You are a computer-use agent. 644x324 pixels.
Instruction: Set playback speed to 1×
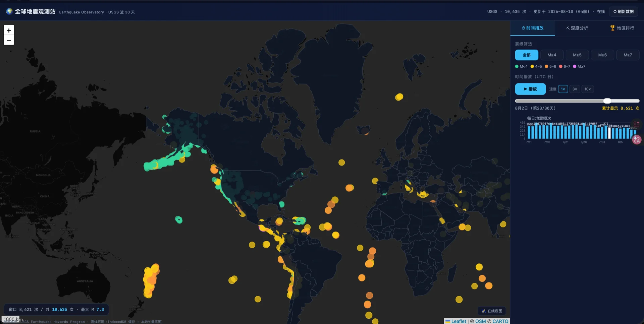pos(563,89)
